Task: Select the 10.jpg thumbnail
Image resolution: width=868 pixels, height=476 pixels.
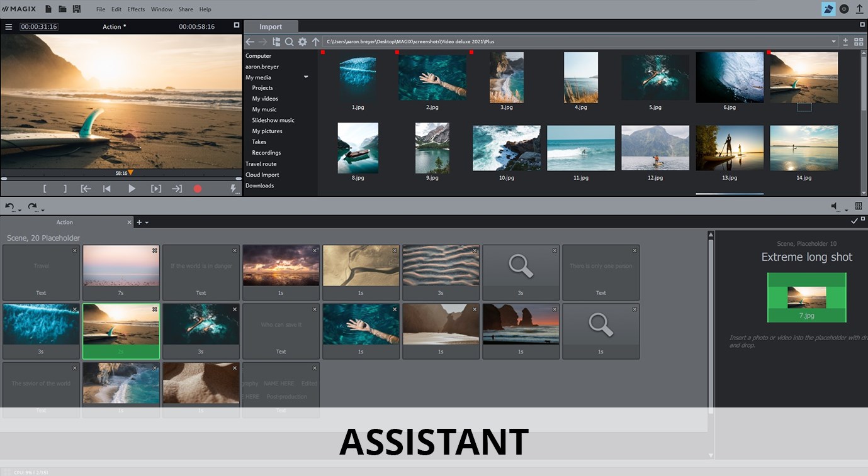Action: pyautogui.click(x=507, y=148)
